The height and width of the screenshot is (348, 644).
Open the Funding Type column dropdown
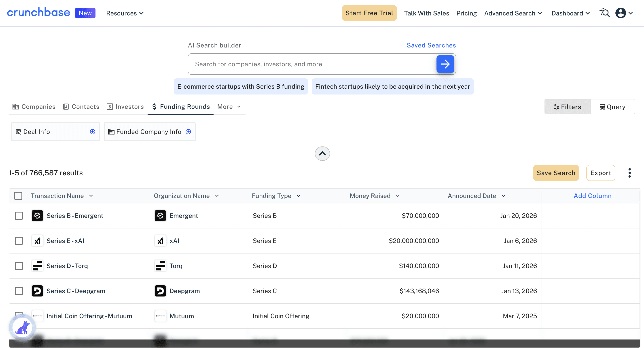pos(298,196)
